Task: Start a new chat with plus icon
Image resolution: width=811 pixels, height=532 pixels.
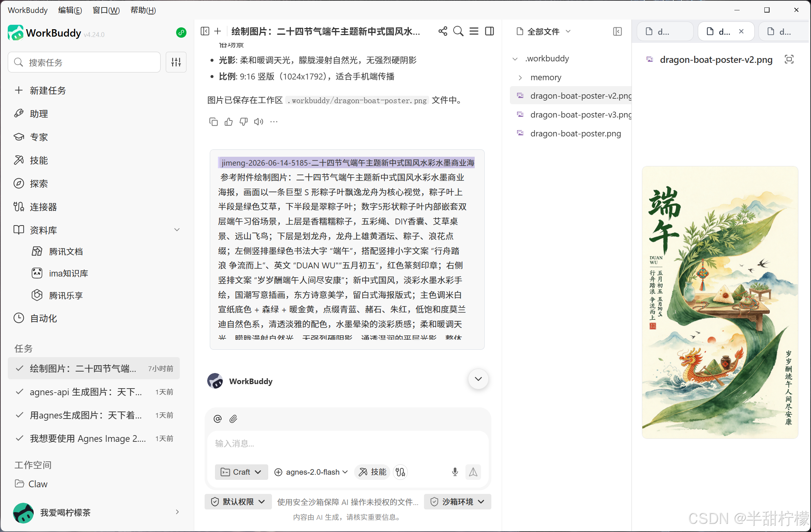Action: tap(218, 31)
